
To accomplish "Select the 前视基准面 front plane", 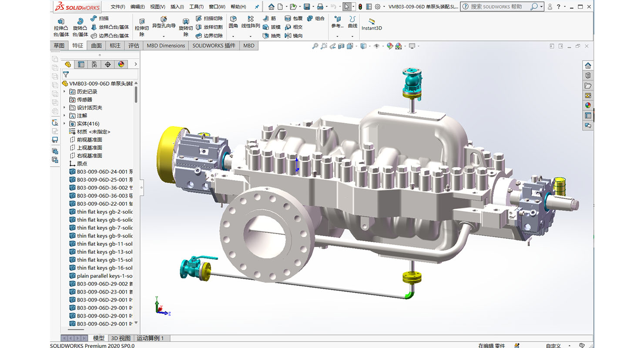I will pos(89,140).
